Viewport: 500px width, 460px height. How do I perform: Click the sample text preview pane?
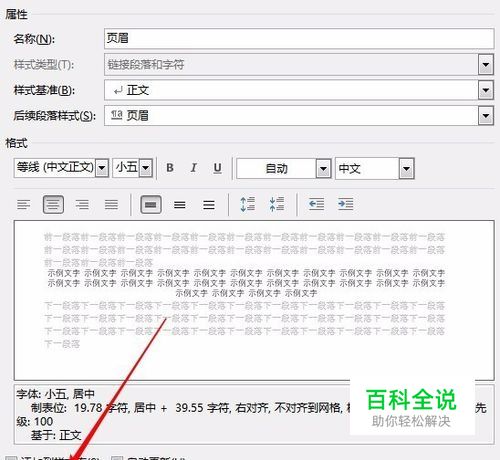click(x=254, y=300)
